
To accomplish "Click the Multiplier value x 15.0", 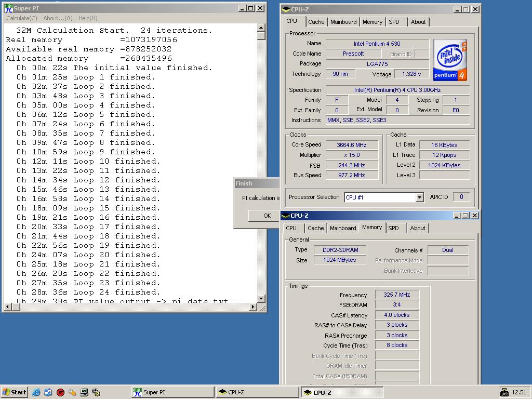I will pos(352,155).
